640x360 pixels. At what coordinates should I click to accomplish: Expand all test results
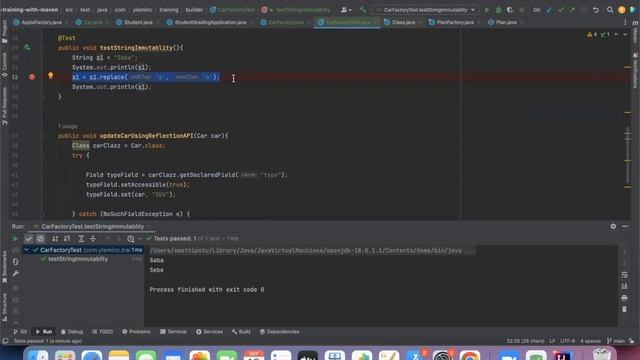[x=81, y=239]
